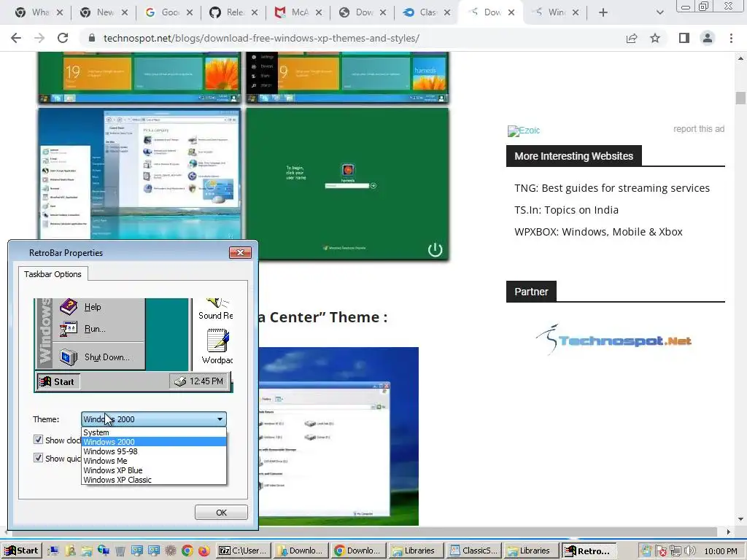This screenshot has width=747, height=560.
Task: Open the blue Control Panel theme thumbnail
Action: 139,174
